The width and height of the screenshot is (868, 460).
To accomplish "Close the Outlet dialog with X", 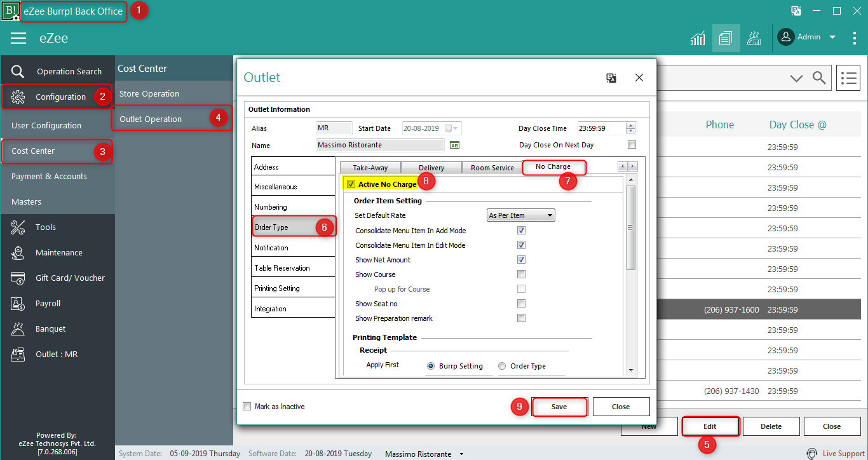I will [x=639, y=78].
